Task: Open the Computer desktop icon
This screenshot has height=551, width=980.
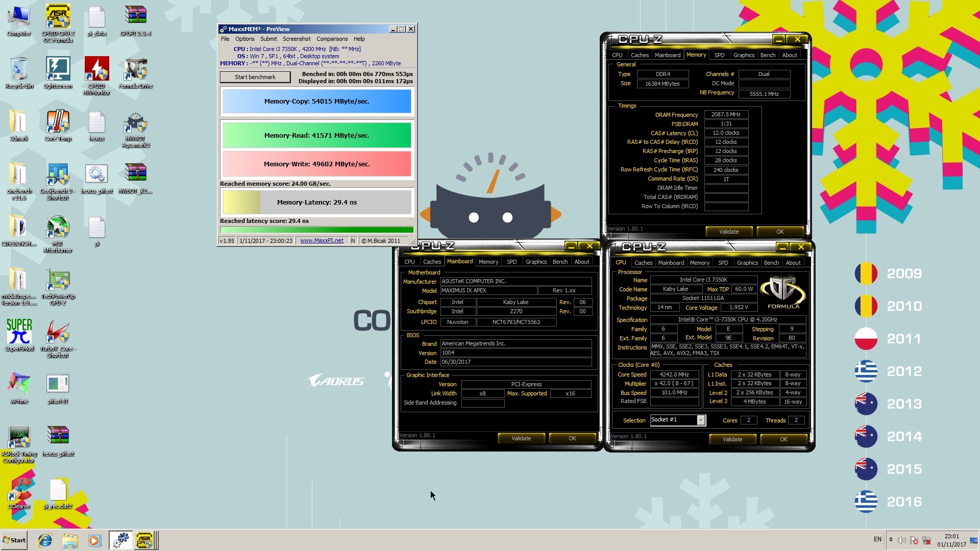Action: 19,21
